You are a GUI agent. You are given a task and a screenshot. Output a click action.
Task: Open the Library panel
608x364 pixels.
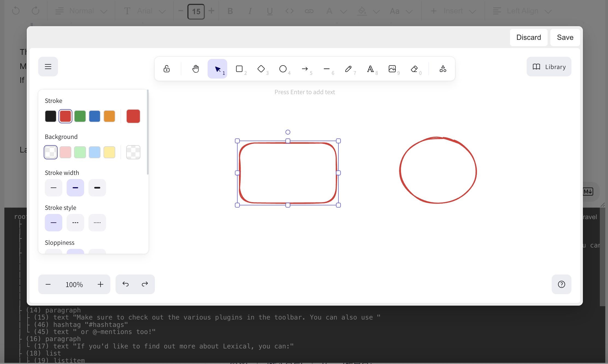(x=549, y=66)
